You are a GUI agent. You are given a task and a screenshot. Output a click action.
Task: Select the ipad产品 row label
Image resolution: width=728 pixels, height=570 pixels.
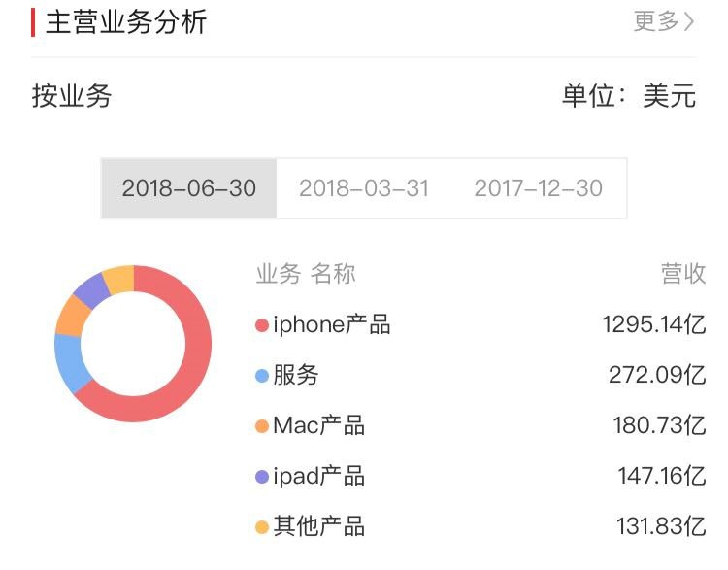pyautogui.click(x=318, y=476)
